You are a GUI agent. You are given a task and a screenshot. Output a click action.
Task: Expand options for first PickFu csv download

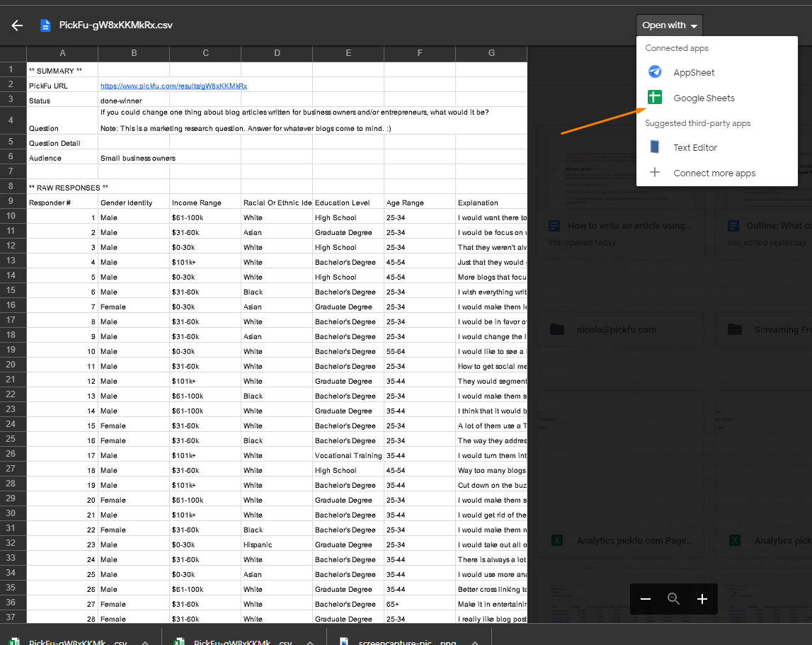click(144, 642)
